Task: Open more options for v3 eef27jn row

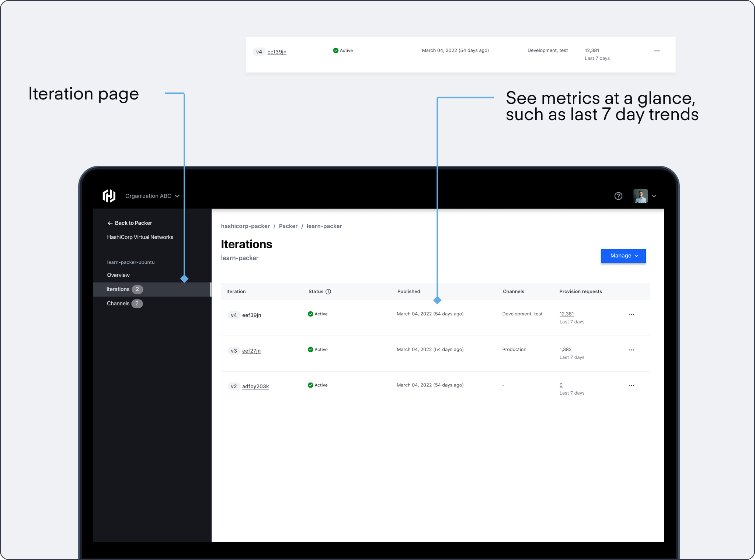Action: click(632, 350)
